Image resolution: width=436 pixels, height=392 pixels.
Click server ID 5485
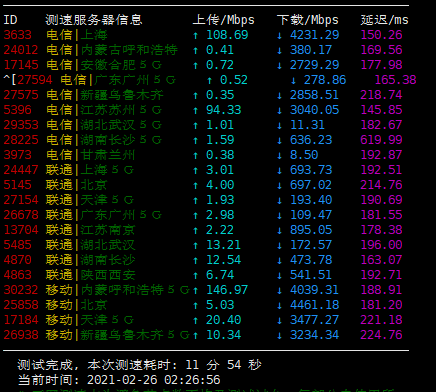(17, 245)
